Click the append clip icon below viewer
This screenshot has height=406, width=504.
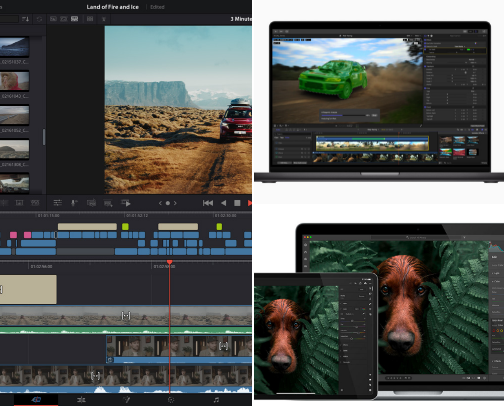point(108,203)
